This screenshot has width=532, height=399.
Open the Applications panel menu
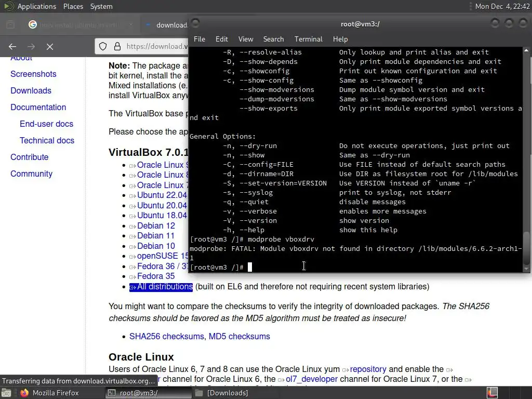point(37,6)
